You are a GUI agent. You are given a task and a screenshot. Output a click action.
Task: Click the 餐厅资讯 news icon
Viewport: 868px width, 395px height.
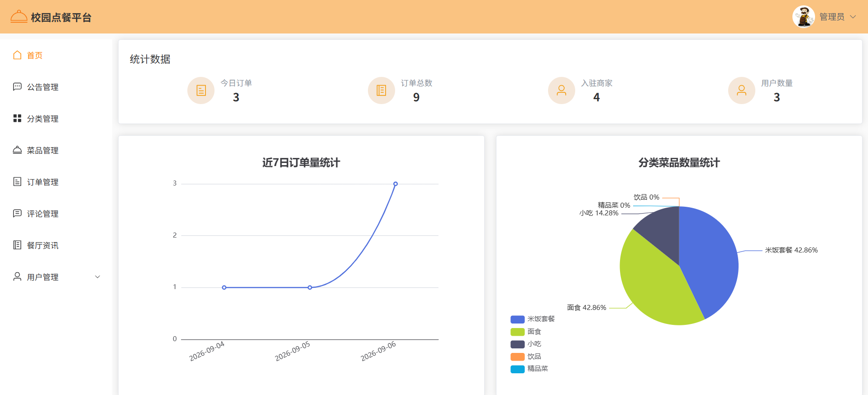17,245
